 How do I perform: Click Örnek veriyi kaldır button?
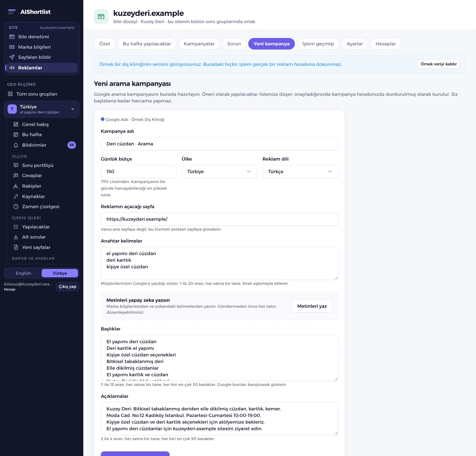pos(439,64)
